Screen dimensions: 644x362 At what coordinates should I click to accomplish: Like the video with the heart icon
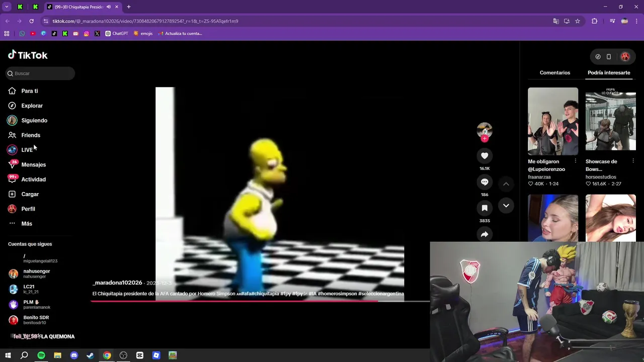[485, 156]
